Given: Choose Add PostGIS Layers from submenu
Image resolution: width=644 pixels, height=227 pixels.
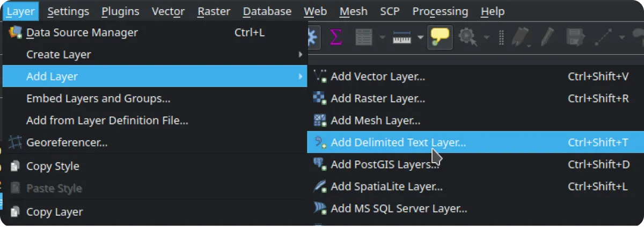Looking at the screenshot, I should [475, 164].
